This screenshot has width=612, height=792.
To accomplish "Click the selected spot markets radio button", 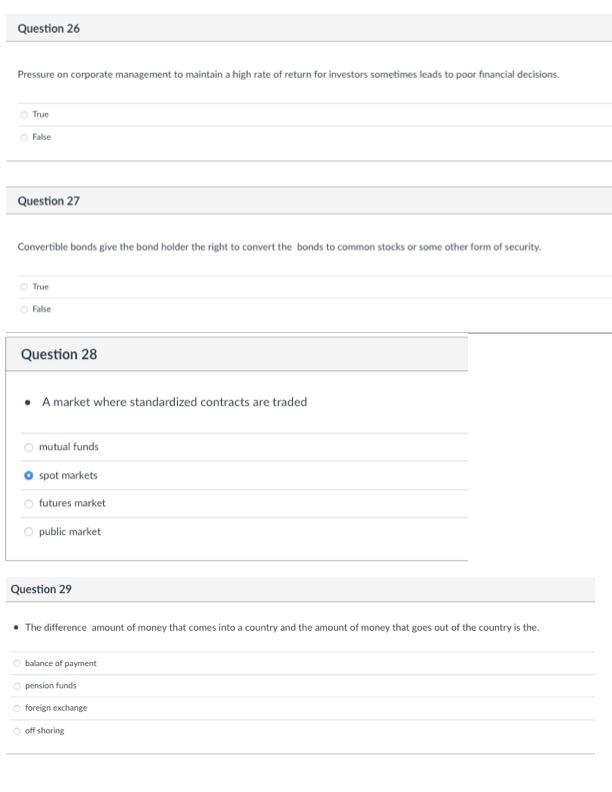I will pos(28,475).
